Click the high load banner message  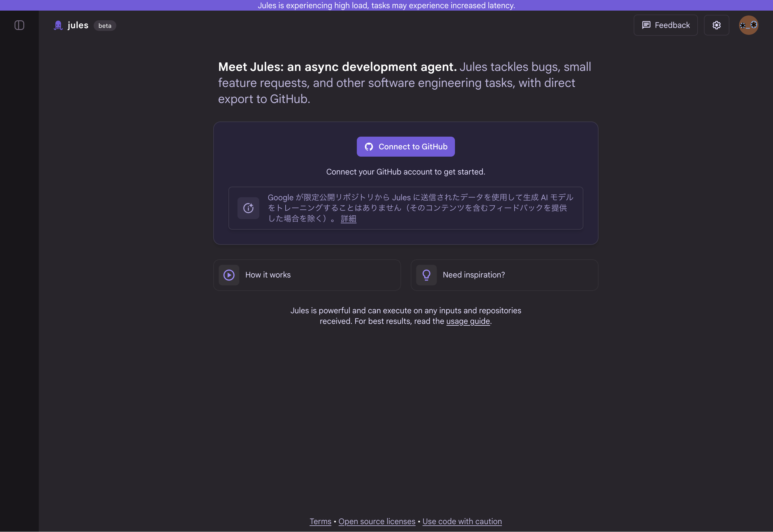[386, 5]
